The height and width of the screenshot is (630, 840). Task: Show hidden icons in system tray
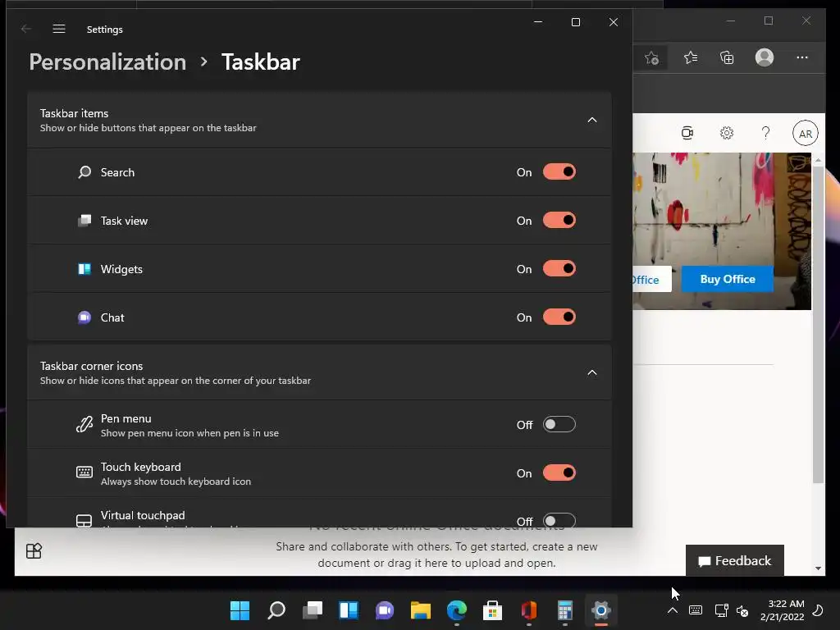673,610
